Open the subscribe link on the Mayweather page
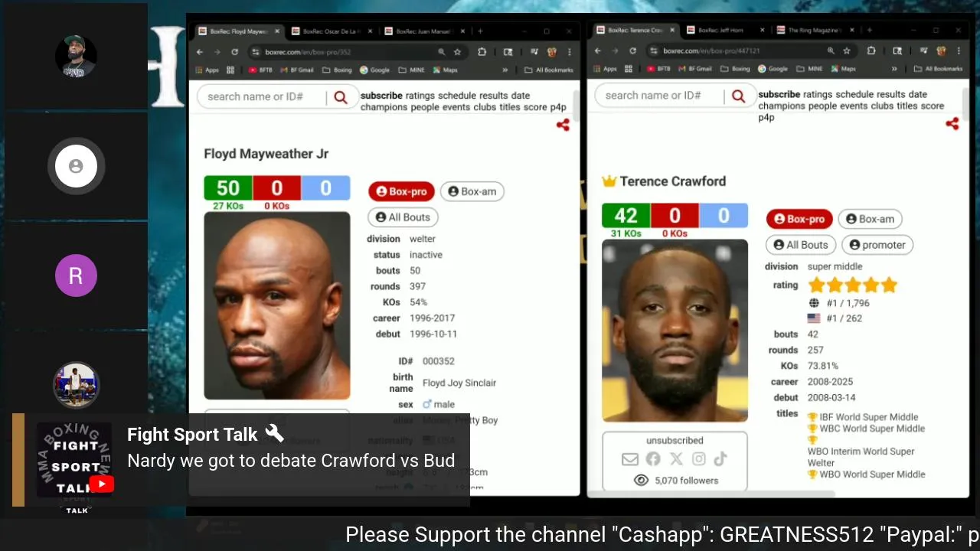 click(381, 96)
